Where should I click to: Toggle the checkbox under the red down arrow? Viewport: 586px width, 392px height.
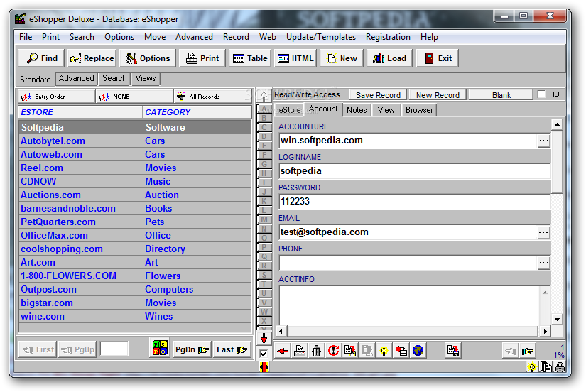coord(264,354)
